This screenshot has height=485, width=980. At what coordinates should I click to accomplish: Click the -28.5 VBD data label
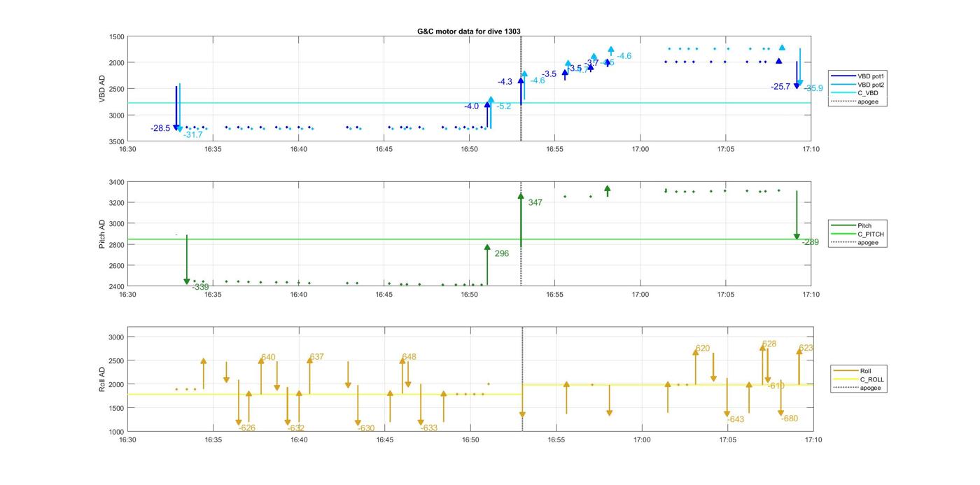point(160,128)
